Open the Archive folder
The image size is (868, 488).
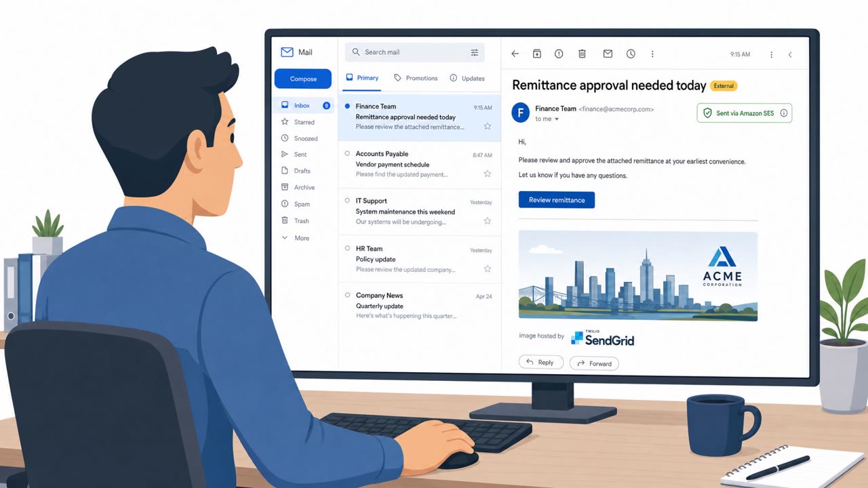pos(298,187)
